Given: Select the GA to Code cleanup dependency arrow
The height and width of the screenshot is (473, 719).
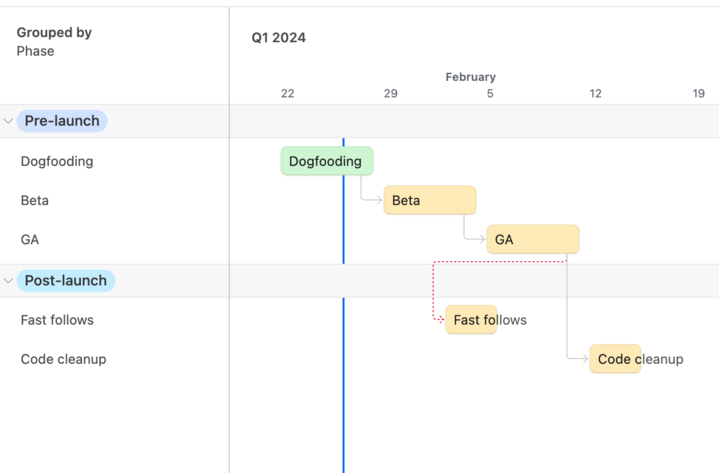Looking at the screenshot, I should click(x=567, y=307).
